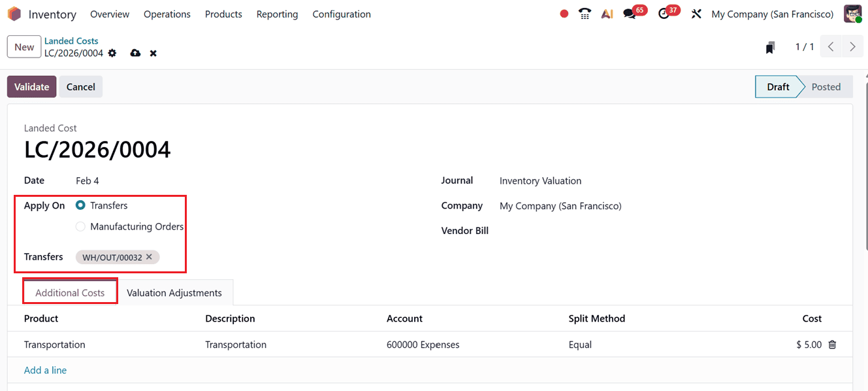The image size is (868, 391).
Task: Click Add a line under Additional Costs
Action: 45,369
